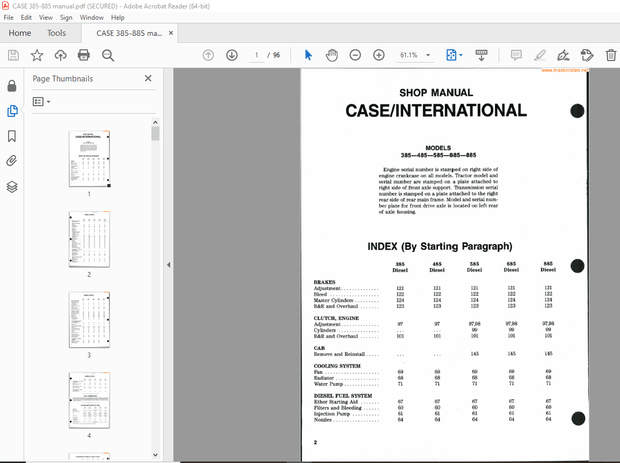
Task: Select the highlighter pen tool
Action: 540,55
